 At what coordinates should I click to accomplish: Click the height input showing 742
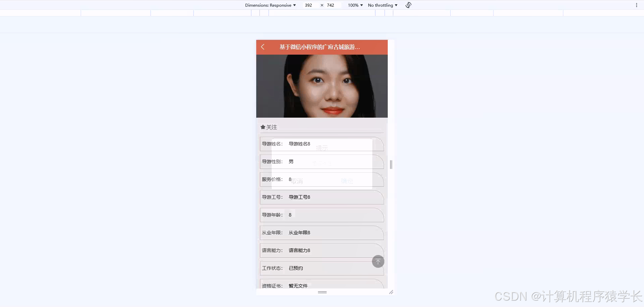[x=330, y=5]
